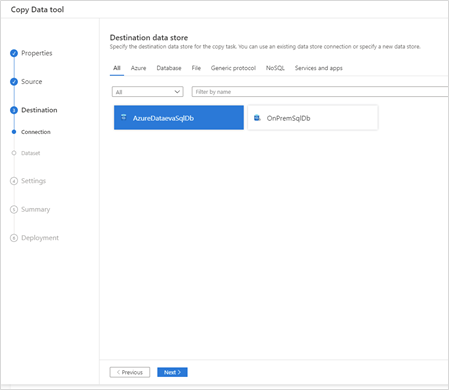The width and height of the screenshot is (449, 390).
Task: Open the All filter dropdown
Action: 147,92
